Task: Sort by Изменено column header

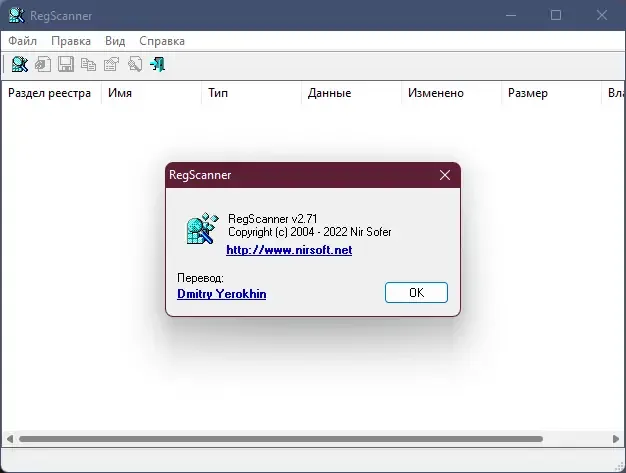Action: [451, 93]
